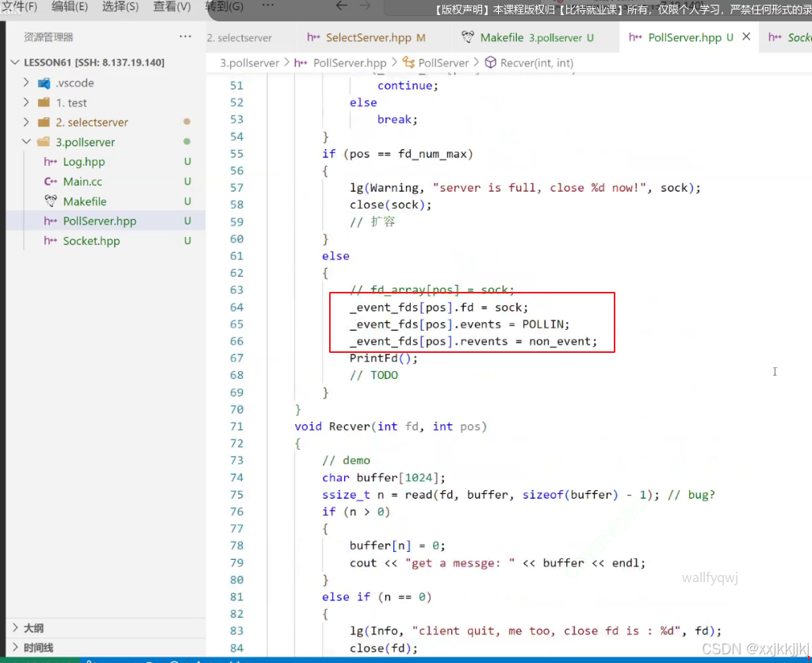This screenshot has width=812, height=663.
Task: Click Makefile gnu icon in explorer
Action: pyautogui.click(x=51, y=201)
